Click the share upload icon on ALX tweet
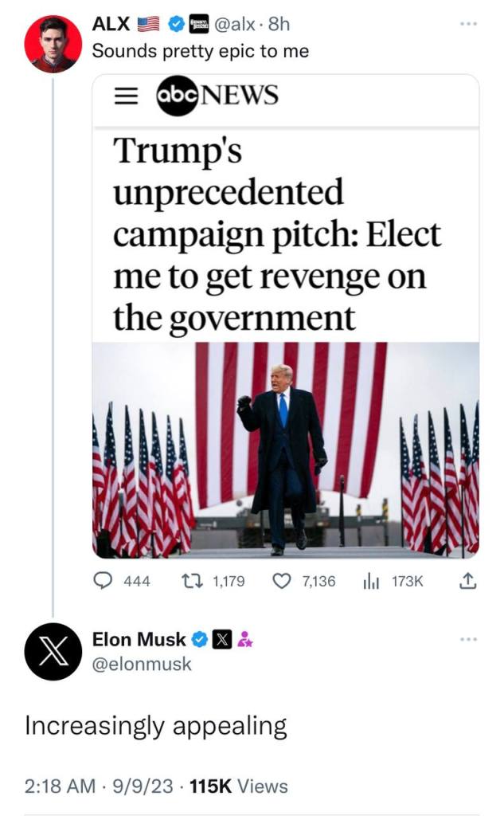Image resolution: width=504 pixels, height=816 pixels. click(x=468, y=582)
